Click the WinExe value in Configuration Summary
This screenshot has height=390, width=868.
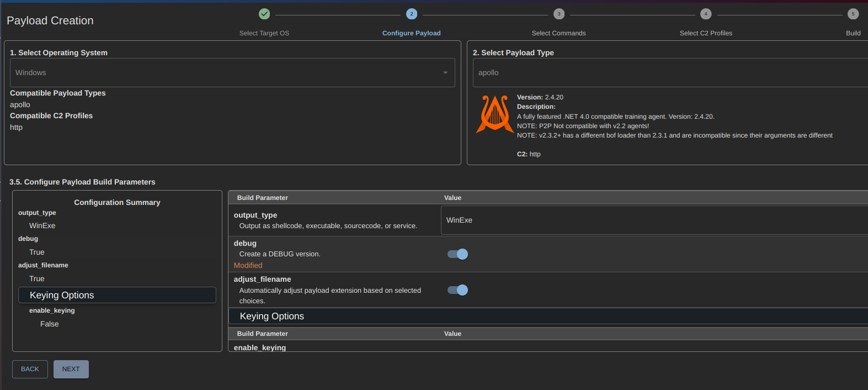(x=42, y=225)
